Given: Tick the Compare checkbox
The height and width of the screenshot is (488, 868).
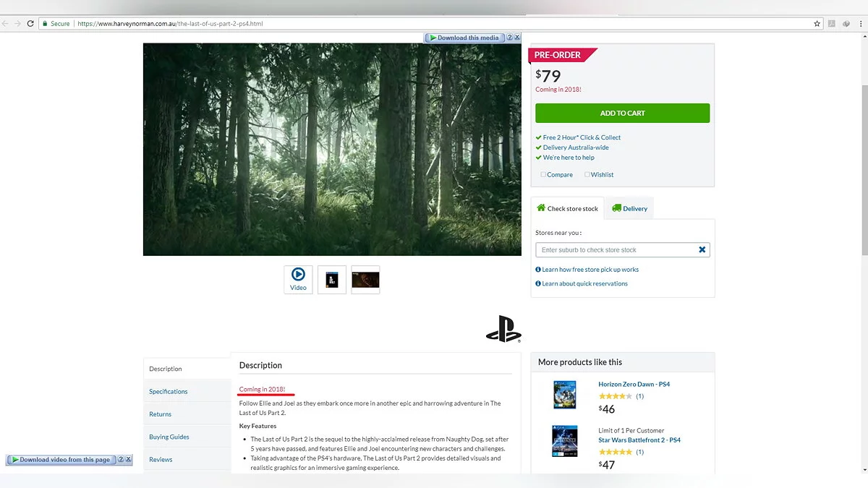Looking at the screenshot, I should 543,175.
